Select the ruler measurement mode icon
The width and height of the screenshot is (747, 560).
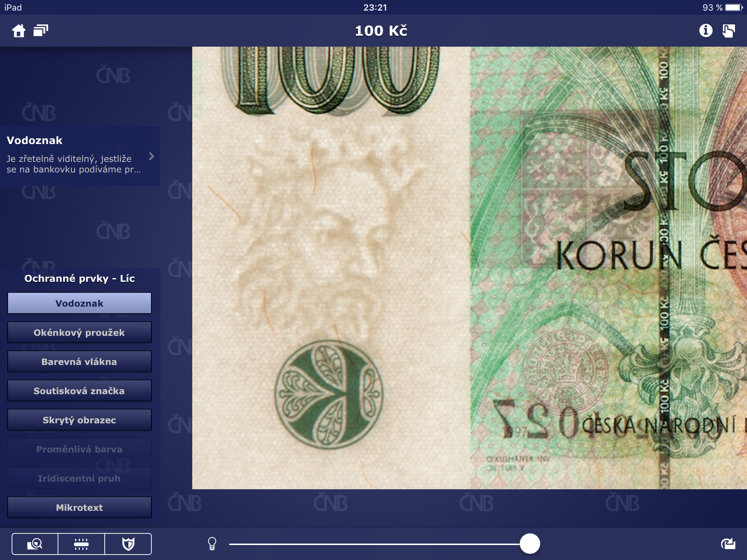click(81, 544)
